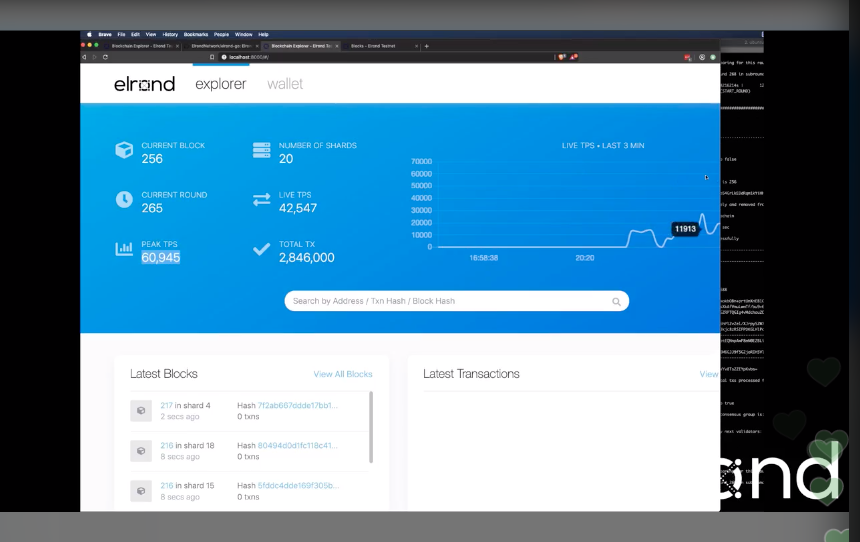Click the red extension icon in toolbar
This screenshot has height=542, width=860.
click(687, 57)
